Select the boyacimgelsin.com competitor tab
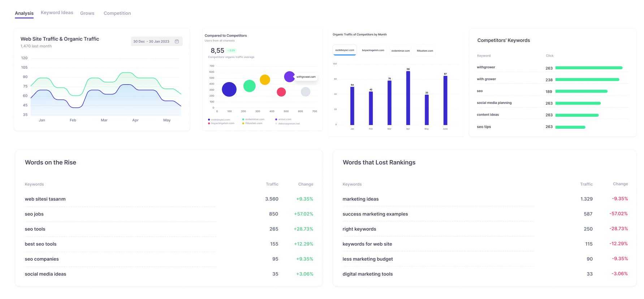This screenshot has height=299, width=644. click(x=373, y=50)
